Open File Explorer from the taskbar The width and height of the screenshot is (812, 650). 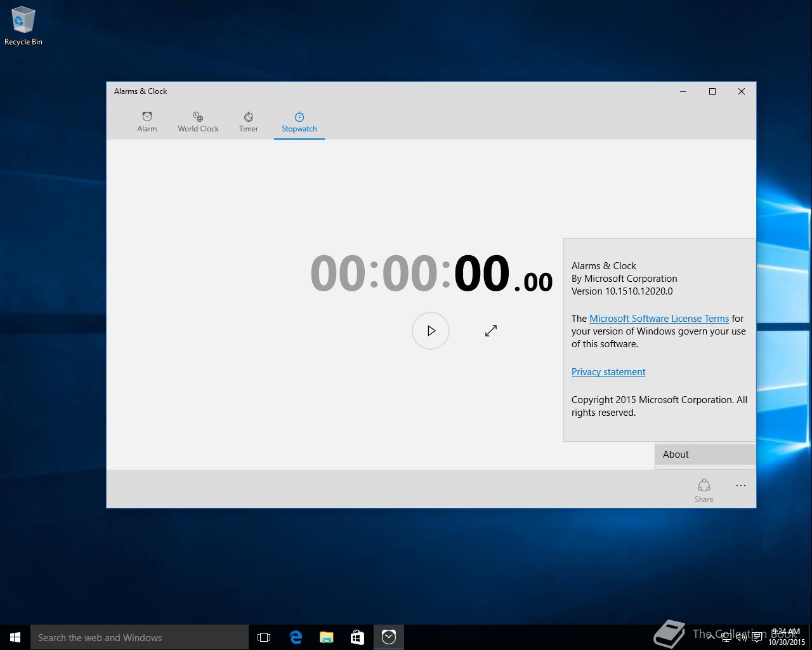(x=327, y=637)
